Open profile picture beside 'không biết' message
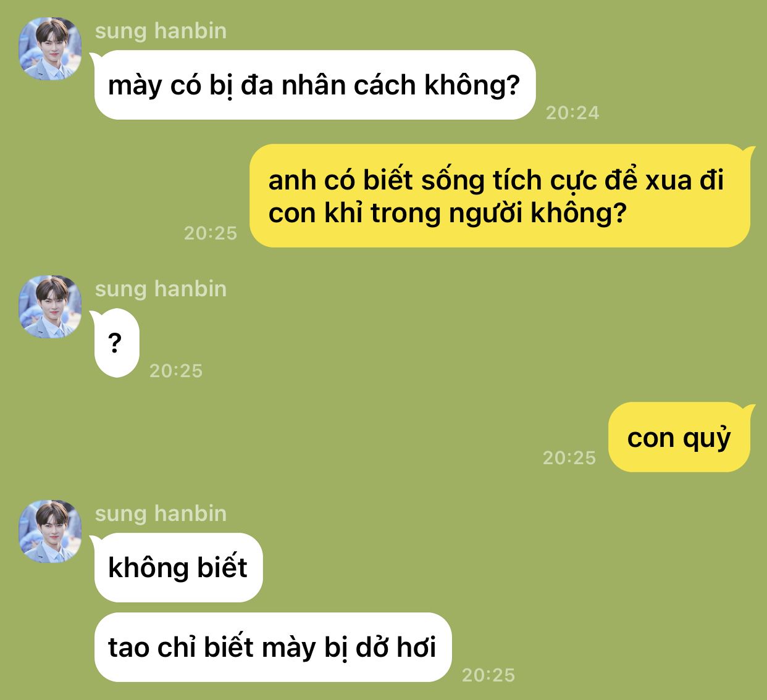 pyautogui.click(x=50, y=531)
